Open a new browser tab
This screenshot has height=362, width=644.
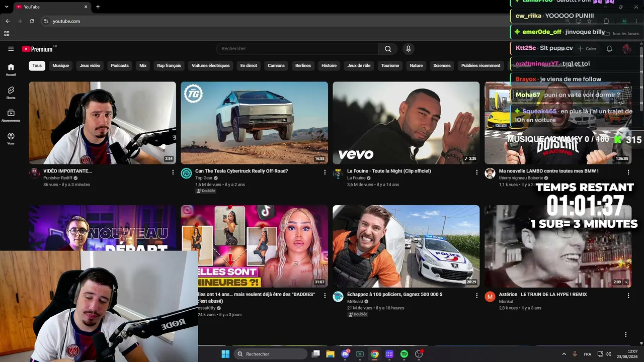(98, 7)
